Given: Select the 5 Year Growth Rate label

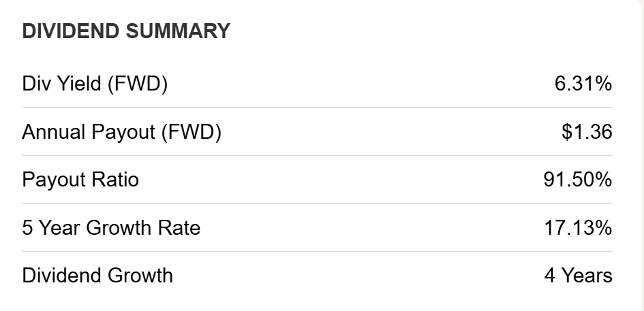Looking at the screenshot, I should pos(111,228).
